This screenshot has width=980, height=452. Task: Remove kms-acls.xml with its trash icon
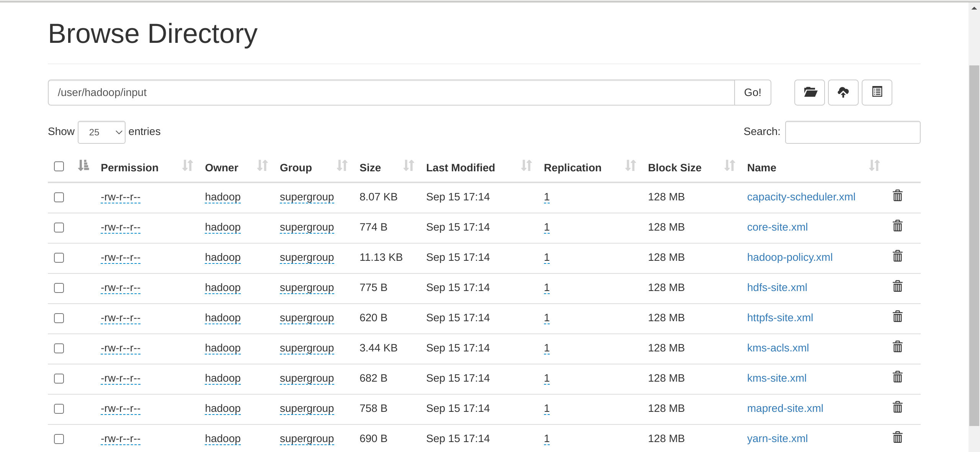[897, 347]
